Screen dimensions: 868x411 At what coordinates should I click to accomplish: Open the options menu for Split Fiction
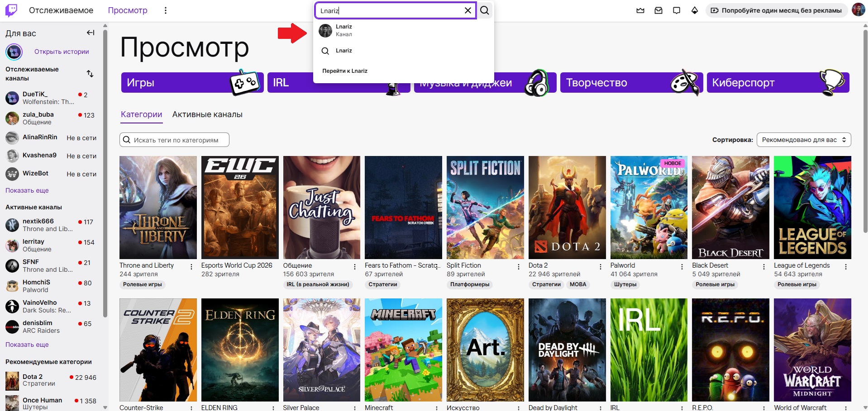tap(519, 267)
